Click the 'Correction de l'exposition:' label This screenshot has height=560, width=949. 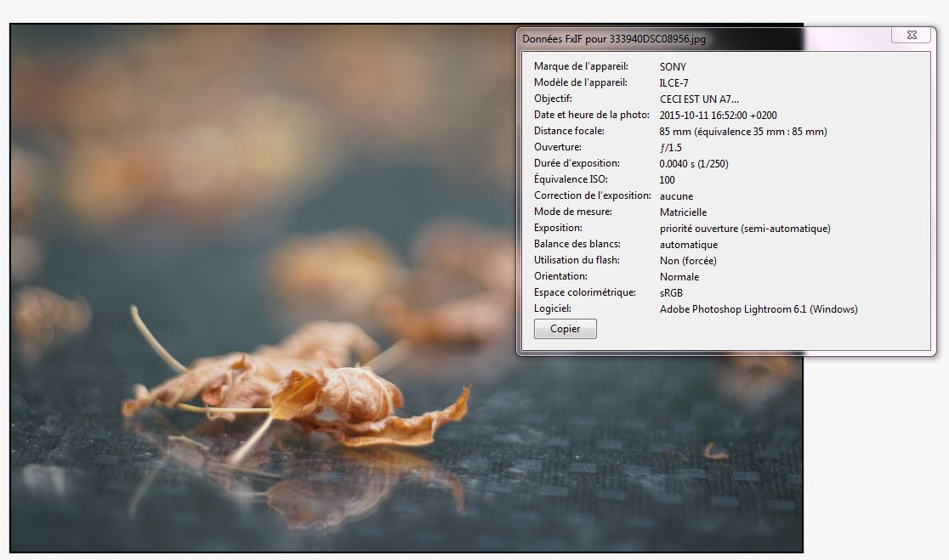click(593, 195)
